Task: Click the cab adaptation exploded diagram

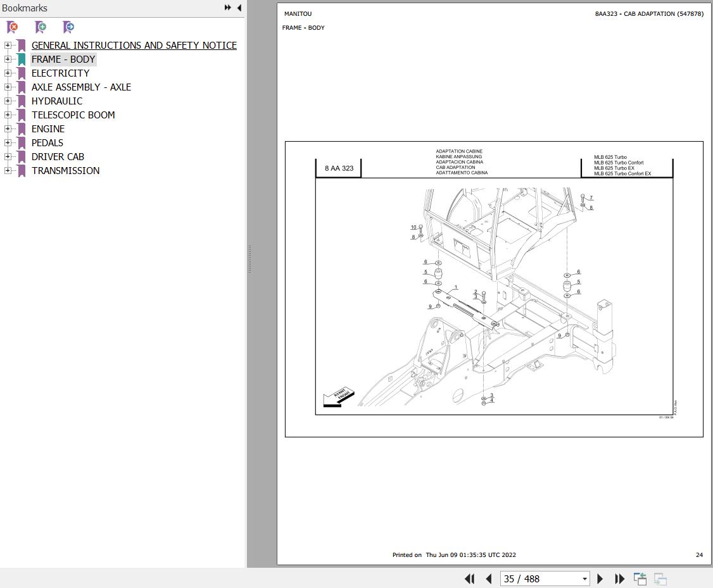Action: tap(494, 296)
